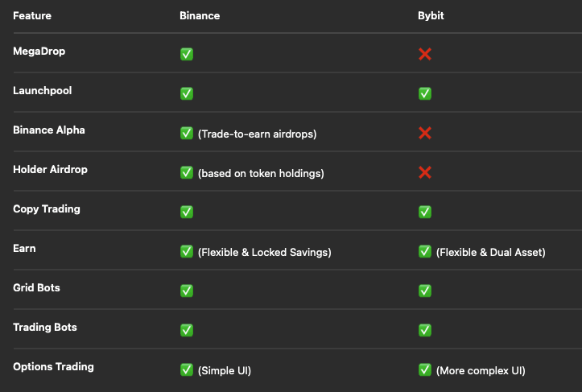Screen dimensions: 582x392
Task: Click Bybit green checkmark in Launchpool row
Action: pyautogui.click(x=425, y=93)
